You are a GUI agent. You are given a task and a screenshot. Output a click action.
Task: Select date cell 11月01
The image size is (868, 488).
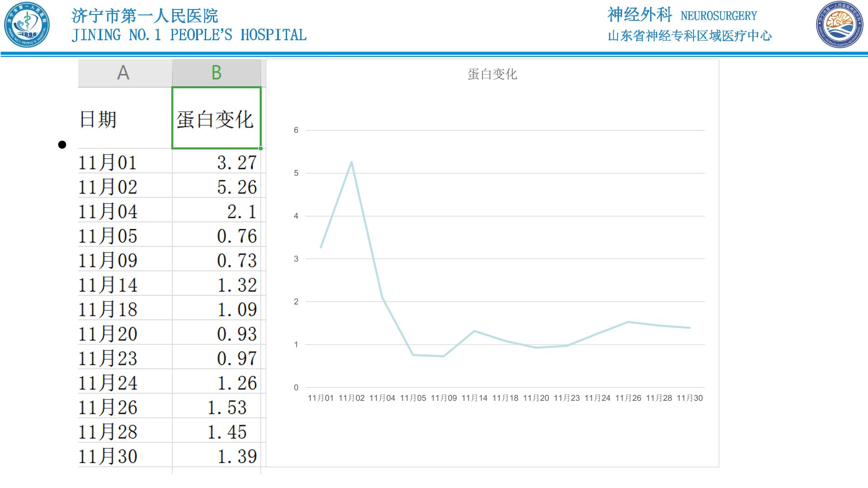click(x=125, y=161)
